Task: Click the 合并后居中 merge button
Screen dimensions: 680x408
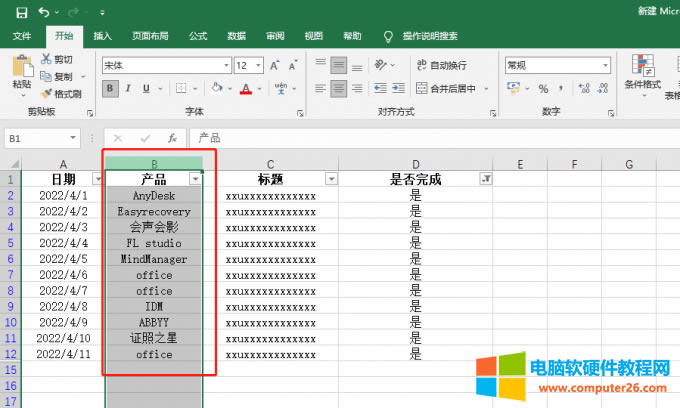Action: coord(445,88)
